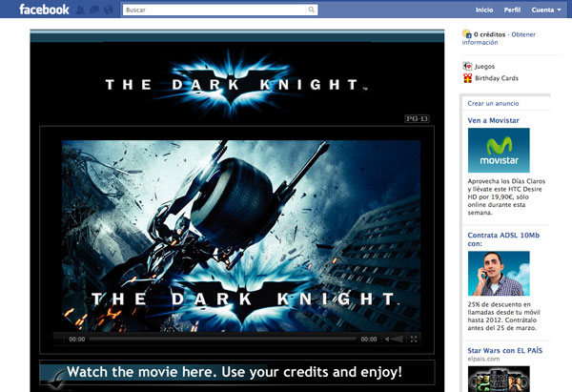Go to Inicio in top bar
The image size is (572, 392).
point(484,10)
